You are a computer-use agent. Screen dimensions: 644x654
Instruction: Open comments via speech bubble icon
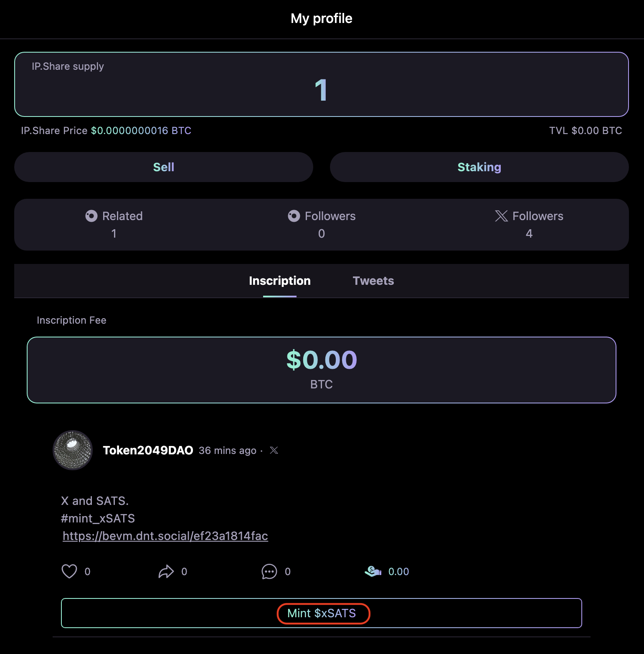click(269, 571)
